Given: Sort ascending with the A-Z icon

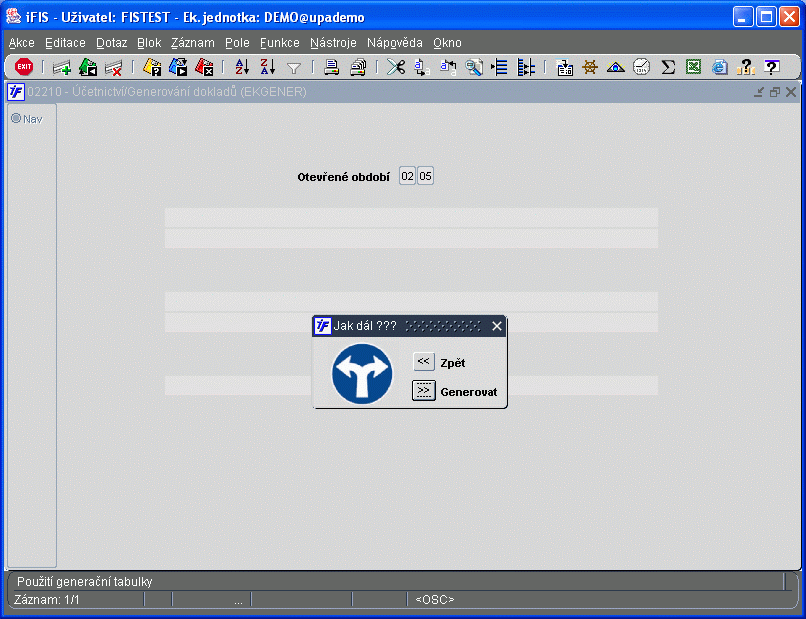Looking at the screenshot, I should [242, 67].
